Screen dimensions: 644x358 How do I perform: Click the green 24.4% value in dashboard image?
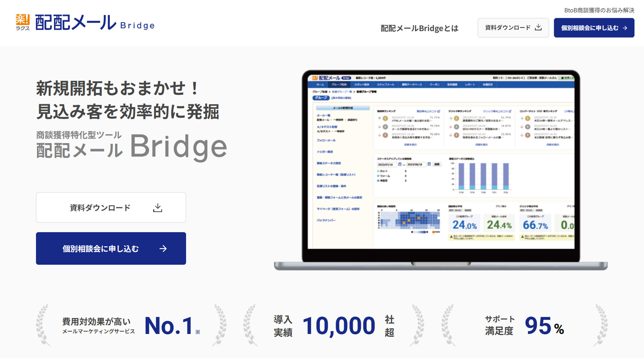[x=499, y=225]
